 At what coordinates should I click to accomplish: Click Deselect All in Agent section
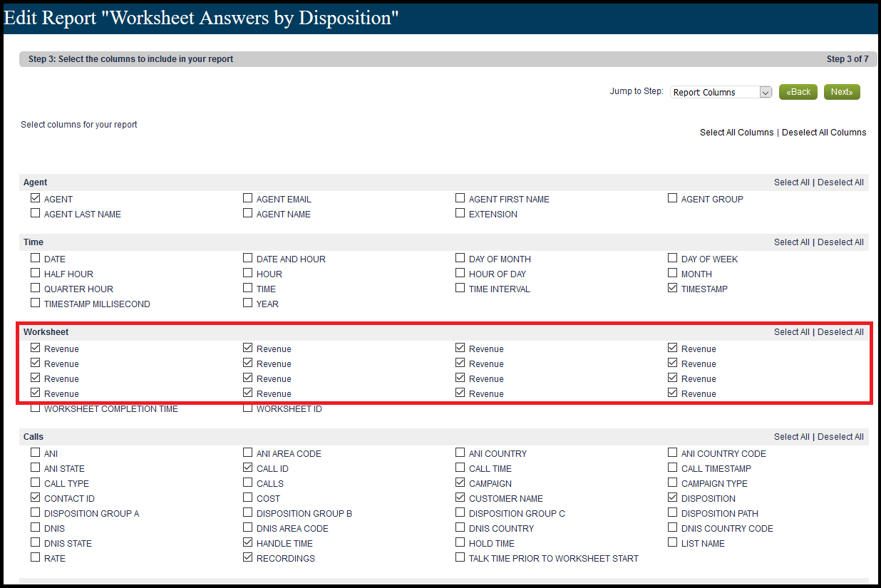point(840,182)
